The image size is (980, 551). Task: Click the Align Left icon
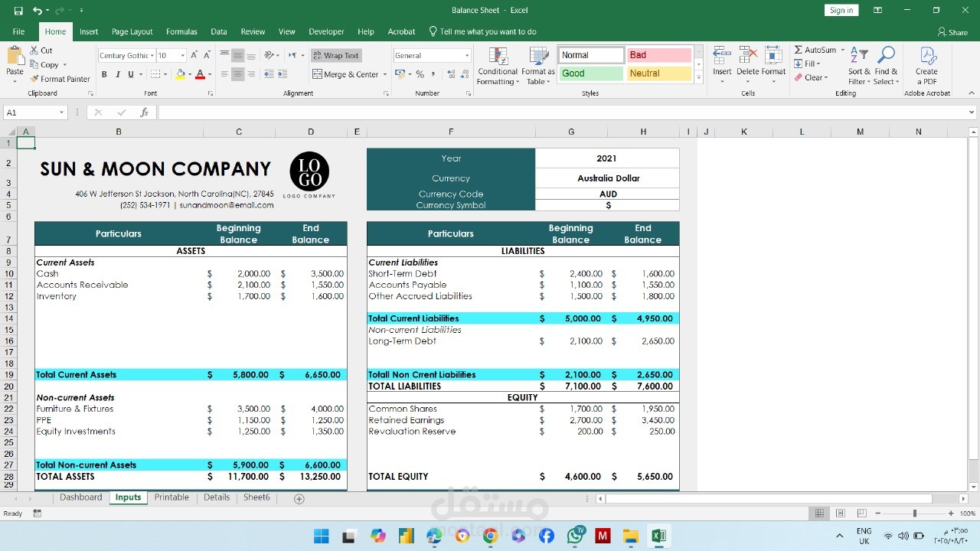tap(224, 74)
